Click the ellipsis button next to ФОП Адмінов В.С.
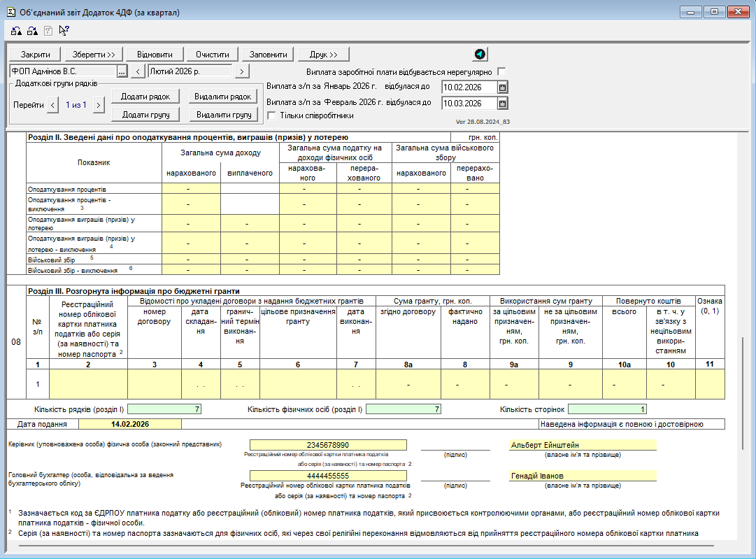This screenshot has height=559, width=756. coord(122,71)
